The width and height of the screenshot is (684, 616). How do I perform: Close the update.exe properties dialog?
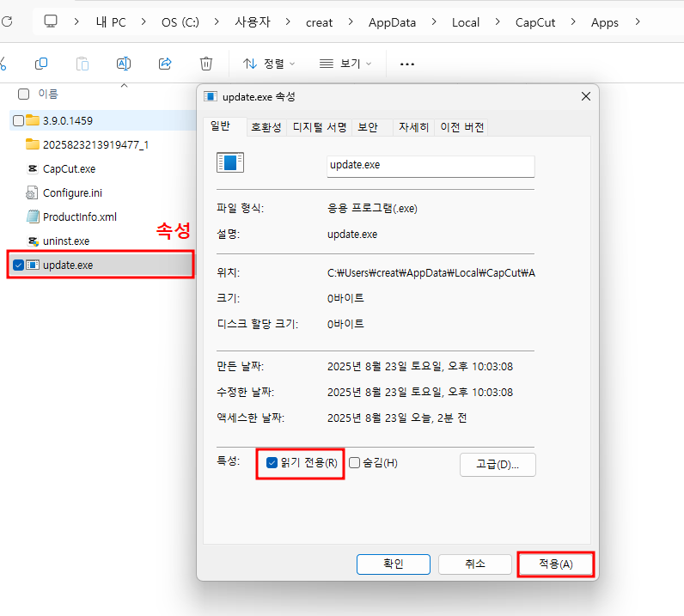[x=586, y=96]
